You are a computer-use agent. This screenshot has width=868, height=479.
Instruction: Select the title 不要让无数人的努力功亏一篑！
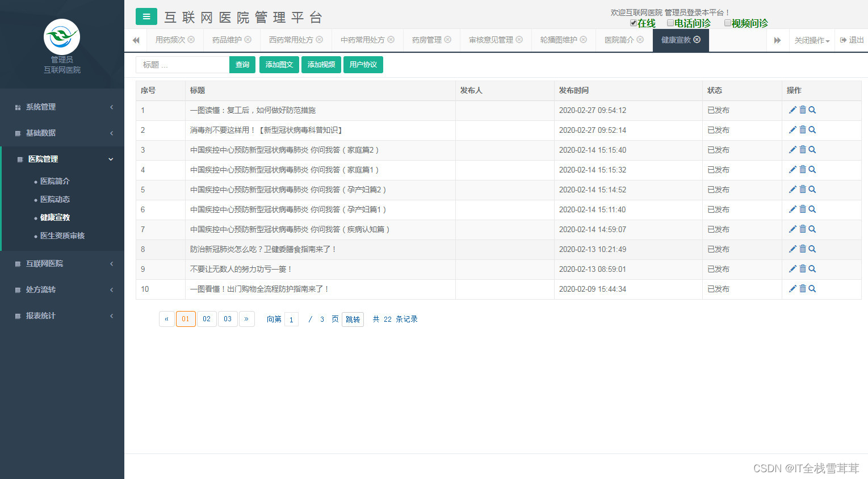tap(241, 269)
